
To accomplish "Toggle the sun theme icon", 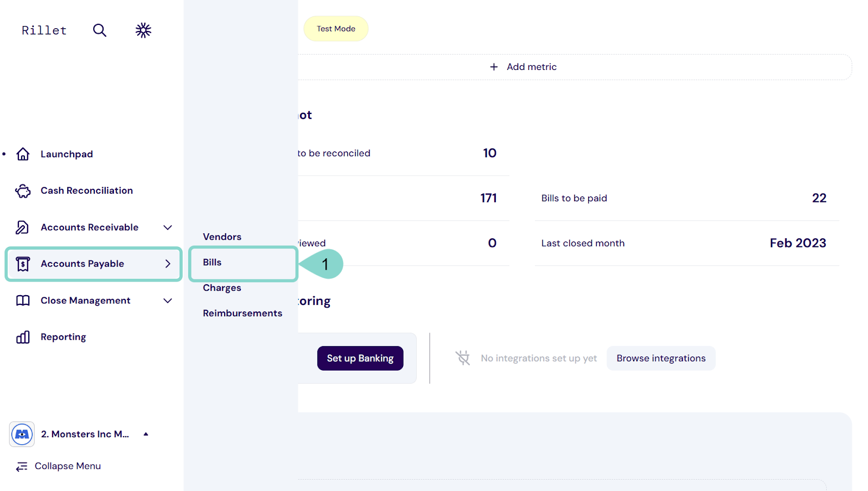I will [x=143, y=30].
